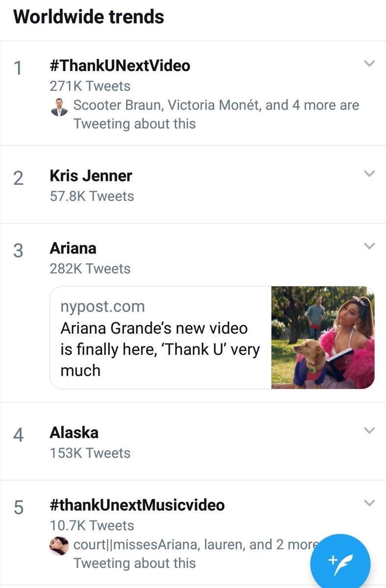Tap '271K Tweets' count under first trend
The height and width of the screenshot is (588, 386).
(90, 86)
